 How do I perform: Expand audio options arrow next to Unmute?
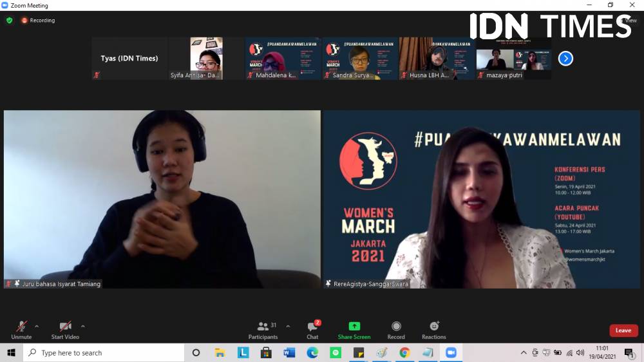[x=37, y=327]
